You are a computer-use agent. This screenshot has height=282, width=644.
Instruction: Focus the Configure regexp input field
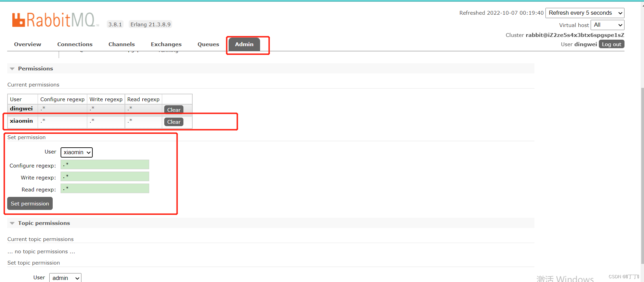coord(105,164)
